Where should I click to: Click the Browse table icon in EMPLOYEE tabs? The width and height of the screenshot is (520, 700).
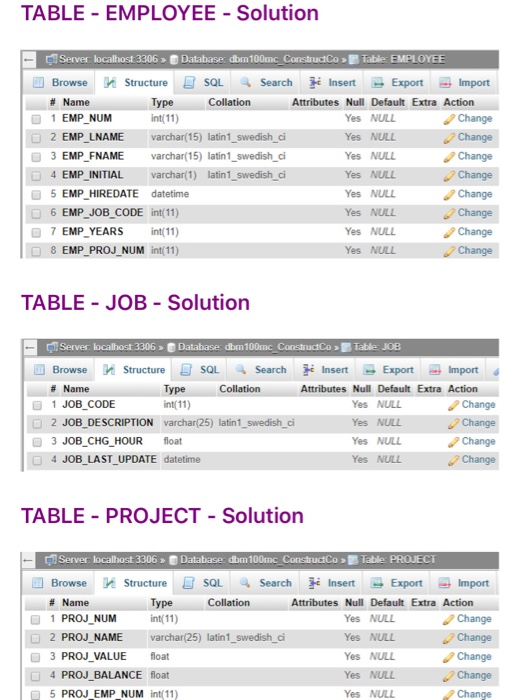click(x=39, y=83)
